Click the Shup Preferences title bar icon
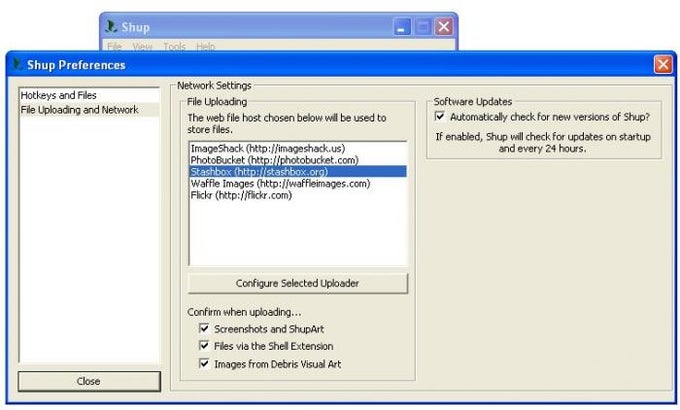The image size is (680, 410). (x=17, y=65)
